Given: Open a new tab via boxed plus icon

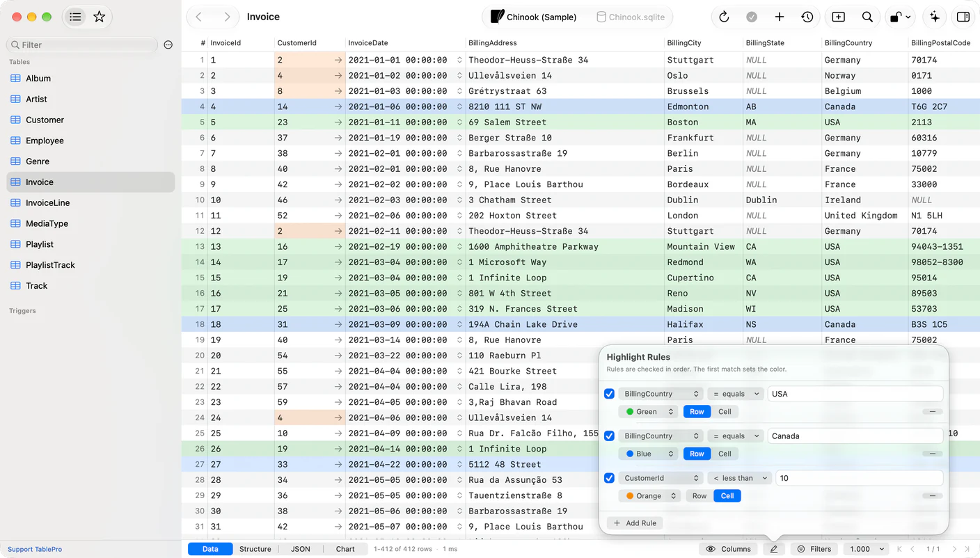Looking at the screenshot, I should 839,17.
